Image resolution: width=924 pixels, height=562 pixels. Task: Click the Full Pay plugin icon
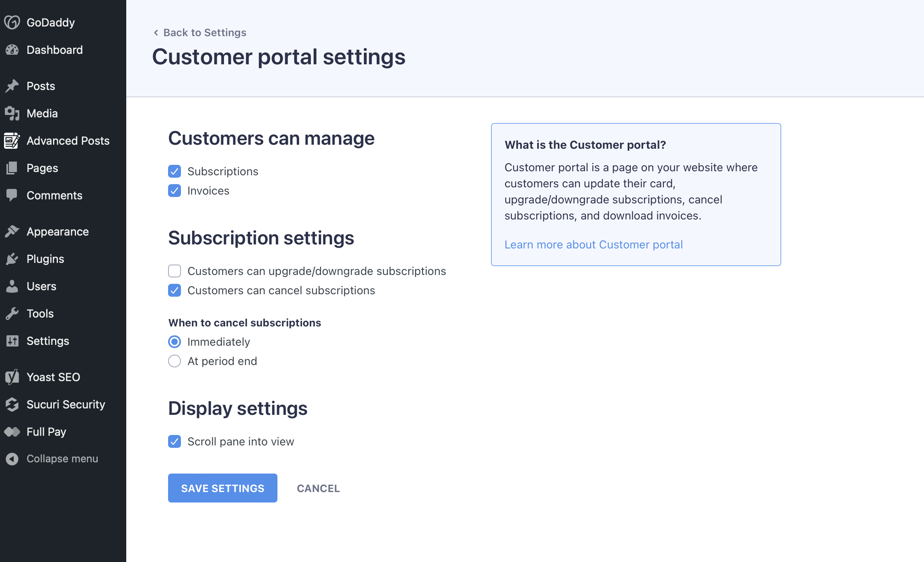(x=12, y=432)
